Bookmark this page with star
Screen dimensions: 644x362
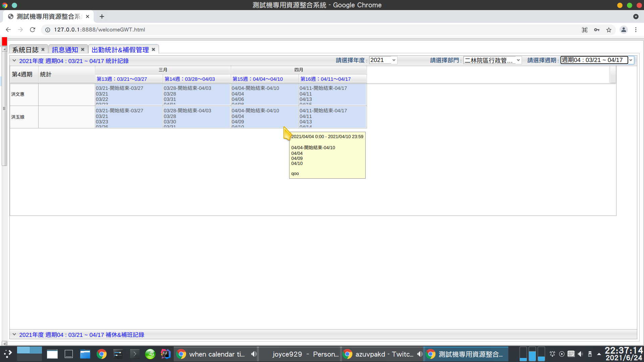[609, 30]
